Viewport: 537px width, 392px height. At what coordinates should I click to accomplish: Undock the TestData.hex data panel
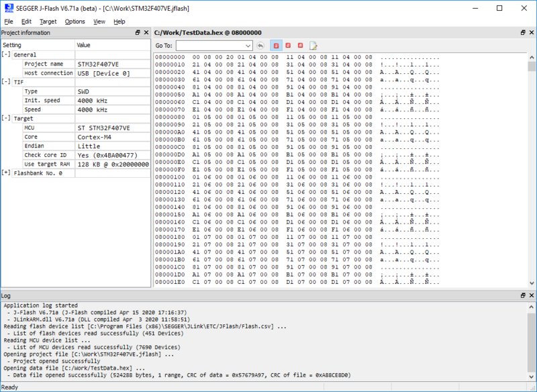(522, 32)
